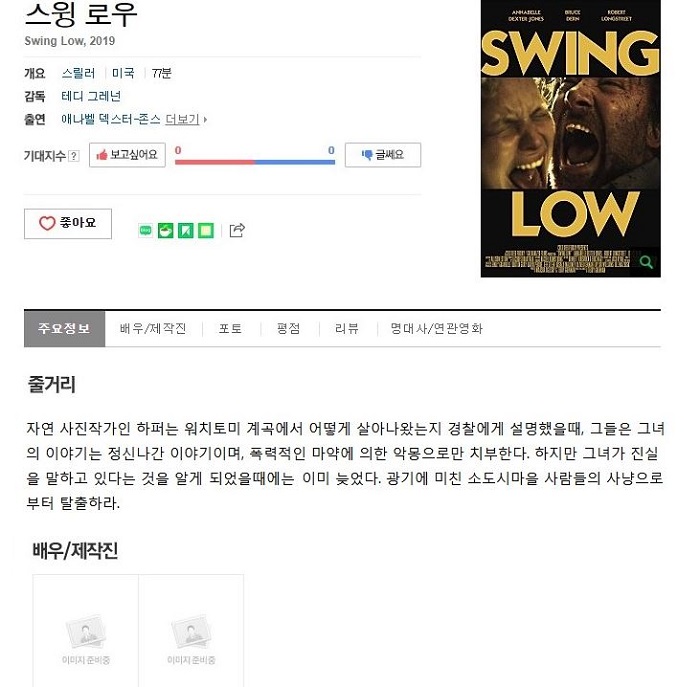
Task: Switch to the 배우/제작진 tab
Action: click(x=153, y=329)
